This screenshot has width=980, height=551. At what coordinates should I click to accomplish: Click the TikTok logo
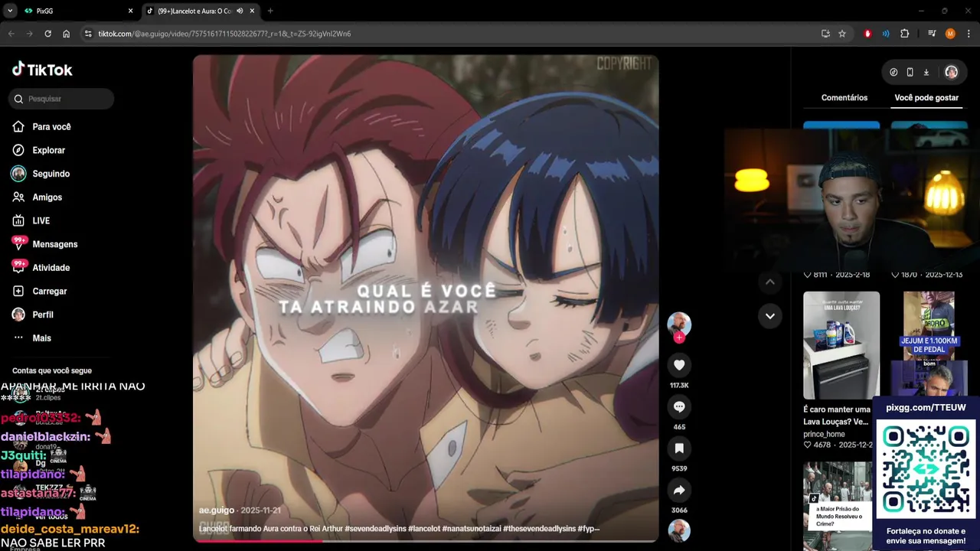(42, 70)
